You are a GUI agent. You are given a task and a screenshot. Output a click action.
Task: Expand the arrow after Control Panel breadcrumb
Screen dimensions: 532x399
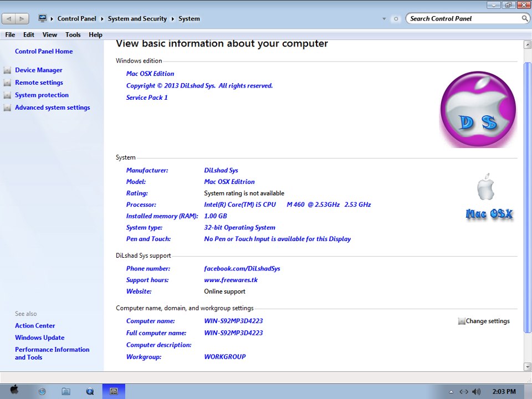click(x=102, y=19)
